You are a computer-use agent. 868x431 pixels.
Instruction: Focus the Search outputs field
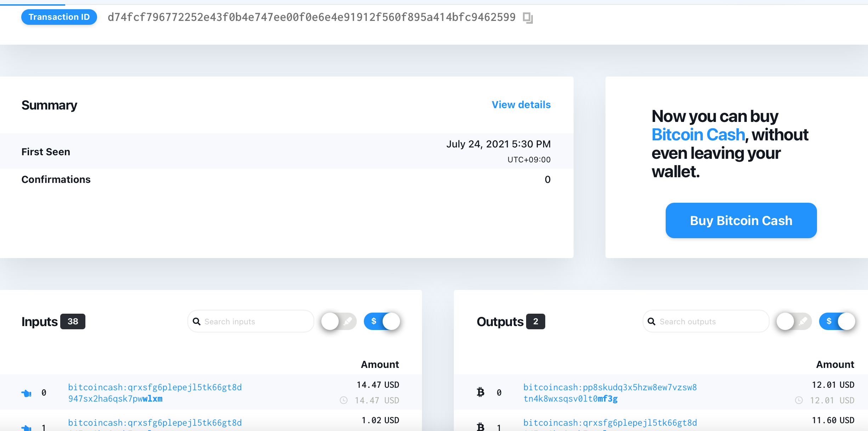click(706, 321)
